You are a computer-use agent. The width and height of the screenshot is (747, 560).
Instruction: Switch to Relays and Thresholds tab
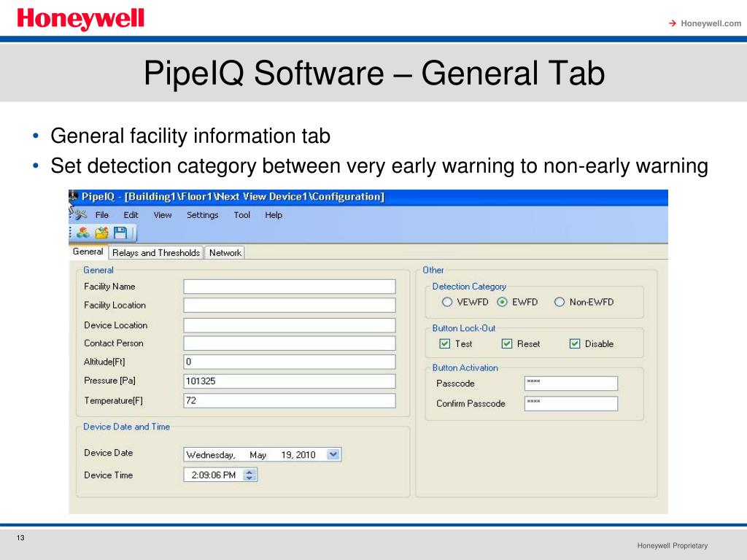coord(156,253)
